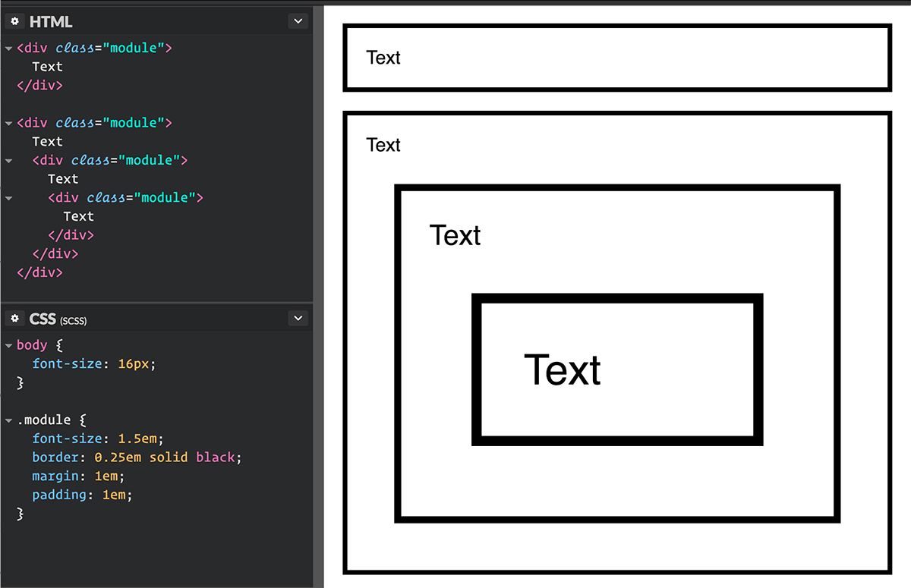The image size is (911, 588).
Task: Open the CSS panel dropdown chevron
Action: (x=298, y=319)
